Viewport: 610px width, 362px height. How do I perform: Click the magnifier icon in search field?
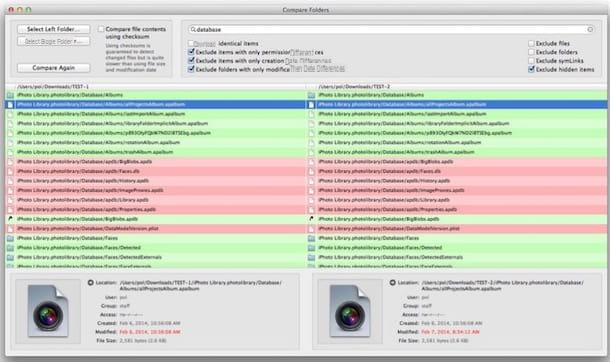[x=193, y=30]
